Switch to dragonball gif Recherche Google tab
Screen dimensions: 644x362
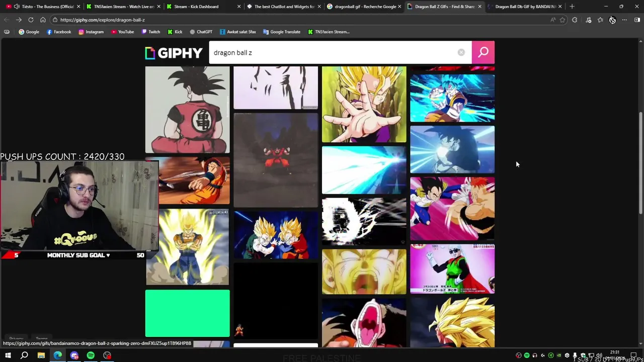[365, 7]
